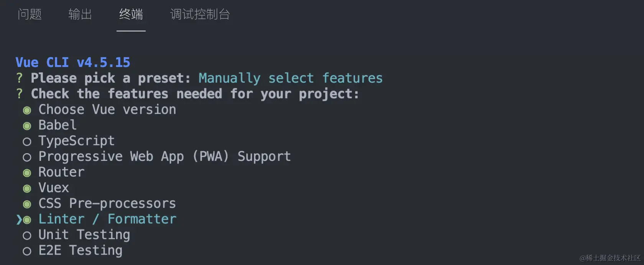Uncheck the CSS Pre-processors circle
The image size is (644, 265).
(x=27, y=204)
